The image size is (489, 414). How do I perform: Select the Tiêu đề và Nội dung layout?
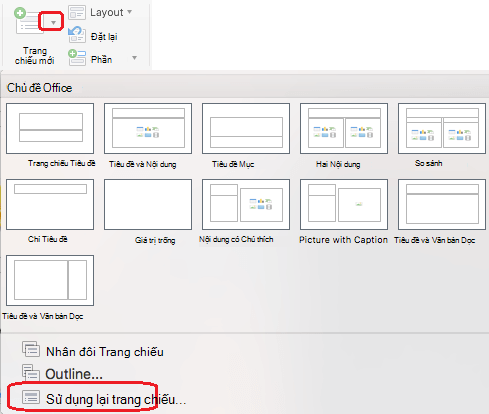(x=148, y=128)
